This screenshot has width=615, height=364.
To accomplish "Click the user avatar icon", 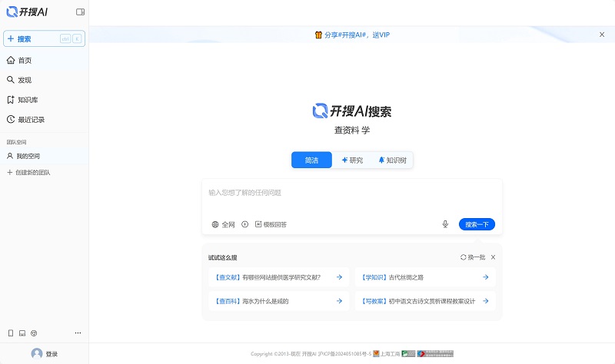I will (37, 354).
